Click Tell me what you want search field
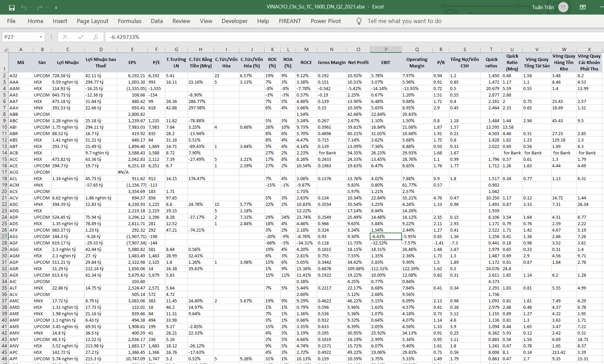Viewport: 604px width, 364px height. [x=404, y=21]
